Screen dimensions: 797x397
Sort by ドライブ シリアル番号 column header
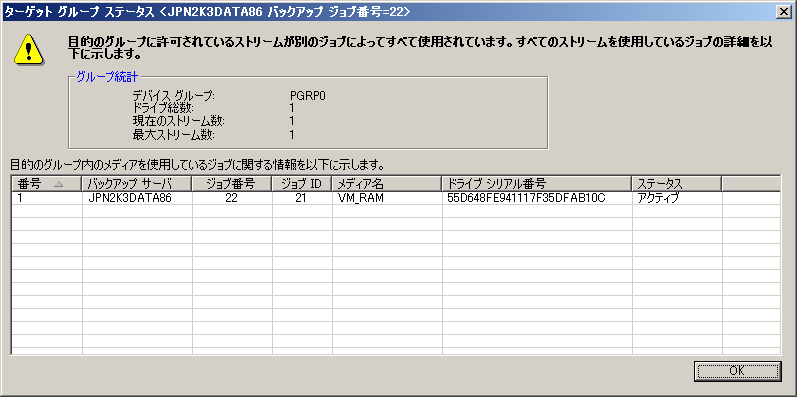tap(537, 184)
